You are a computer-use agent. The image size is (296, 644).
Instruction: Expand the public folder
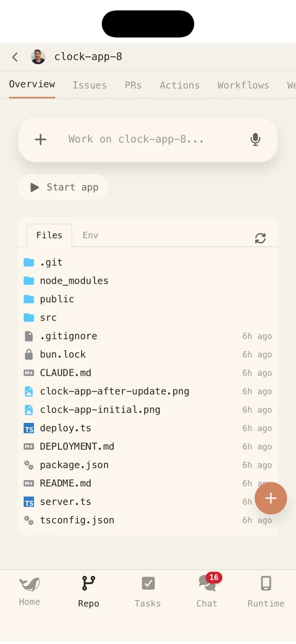click(57, 299)
